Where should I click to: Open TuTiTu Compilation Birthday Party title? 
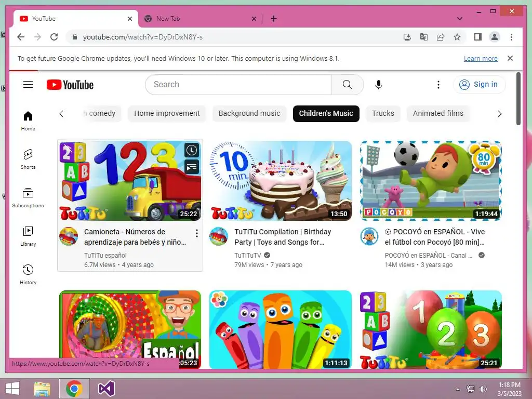coord(283,237)
